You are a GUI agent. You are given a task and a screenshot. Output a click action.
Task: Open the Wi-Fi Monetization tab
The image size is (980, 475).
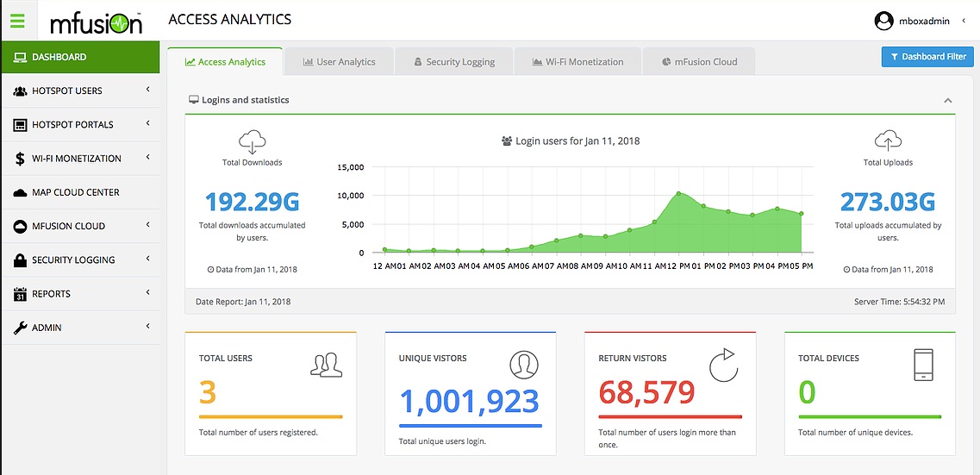[577, 62]
